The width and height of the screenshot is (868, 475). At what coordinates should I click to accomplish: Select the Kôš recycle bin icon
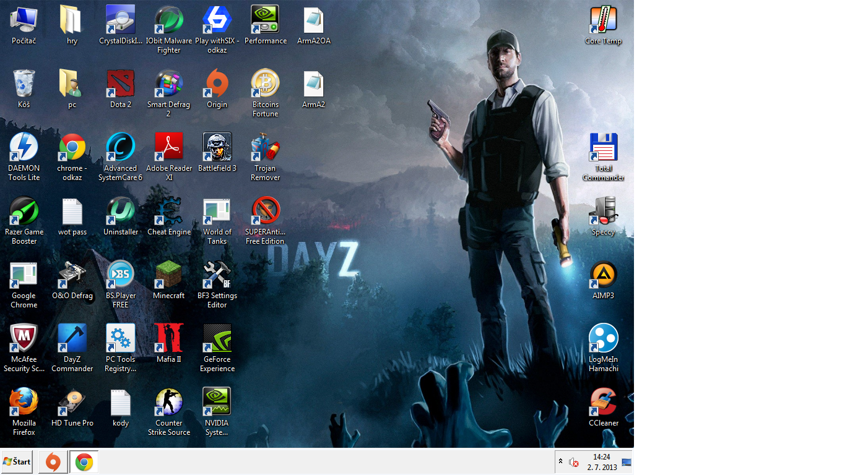pos(24,89)
